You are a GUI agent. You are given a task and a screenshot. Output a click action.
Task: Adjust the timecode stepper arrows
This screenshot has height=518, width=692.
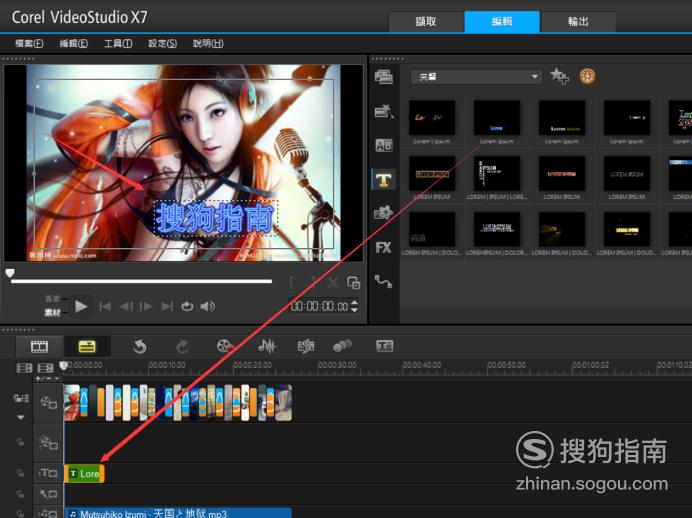354,306
